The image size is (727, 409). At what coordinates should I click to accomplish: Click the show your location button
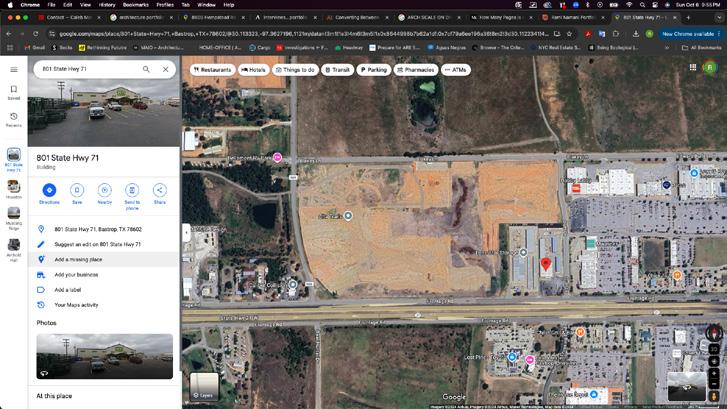click(714, 361)
